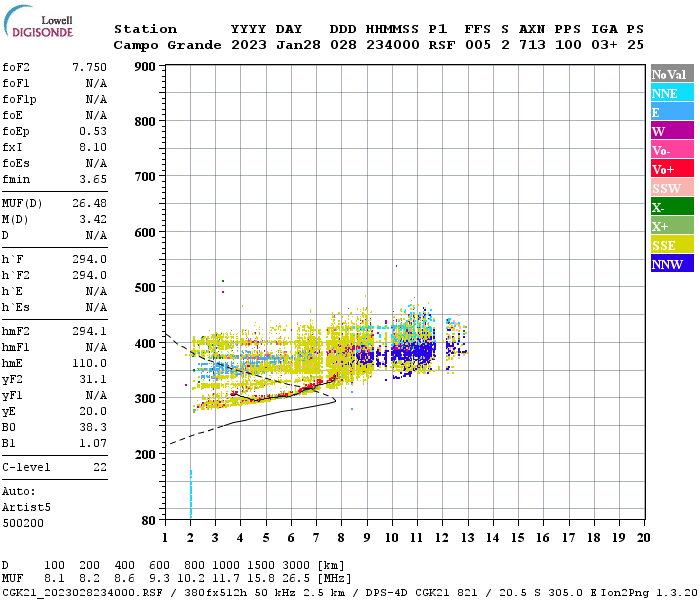Select the NNE cyan legend swatch

click(672, 93)
